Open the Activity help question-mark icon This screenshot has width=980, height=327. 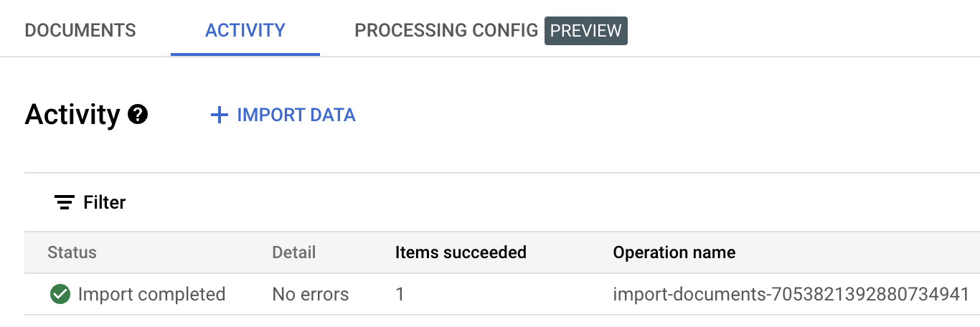click(138, 115)
